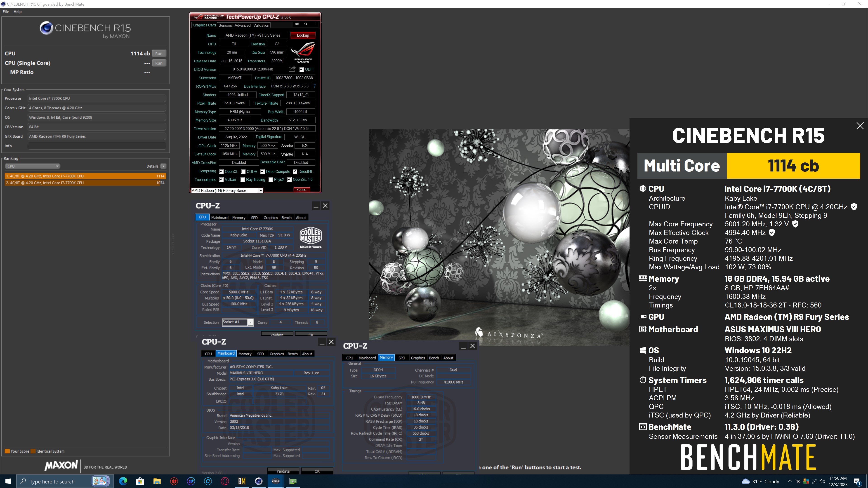
Task: Open the red gear Driver Booster taskbar icon
Action: (174, 481)
